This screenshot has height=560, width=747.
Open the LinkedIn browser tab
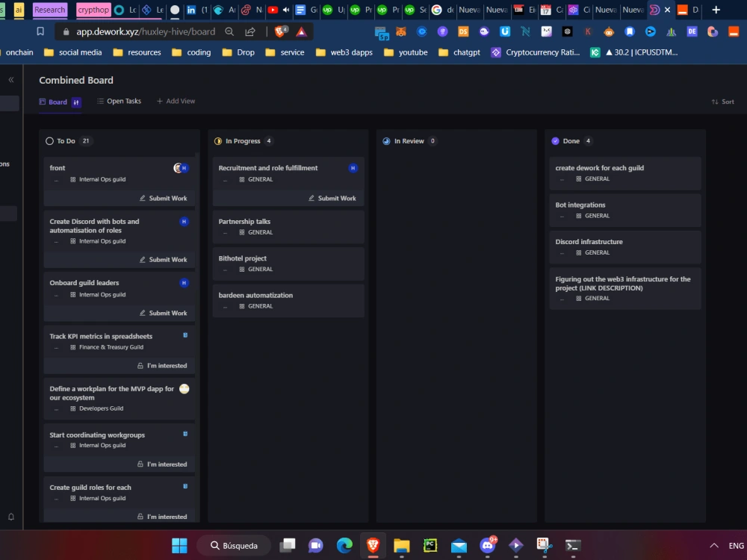pyautogui.click(x=196, y=10)
